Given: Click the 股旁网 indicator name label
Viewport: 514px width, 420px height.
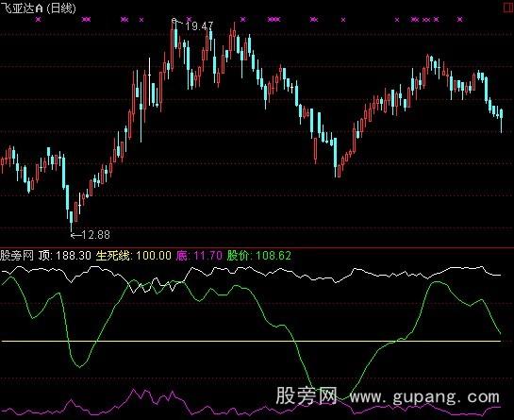Looking at the screenshot, I should [17, 255].
